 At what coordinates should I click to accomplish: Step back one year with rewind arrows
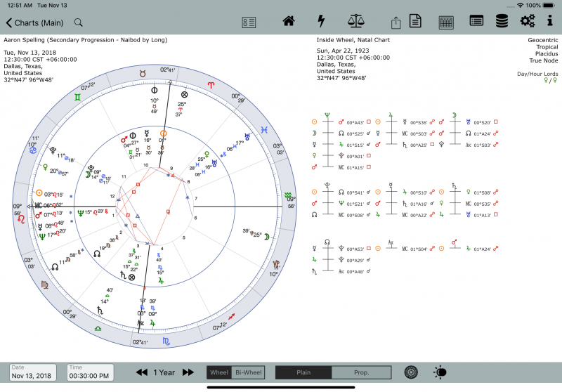[x=142, y=372]
